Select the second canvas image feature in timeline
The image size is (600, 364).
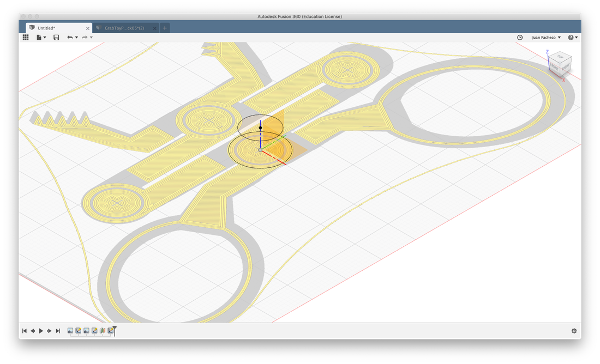coord(87,331)
